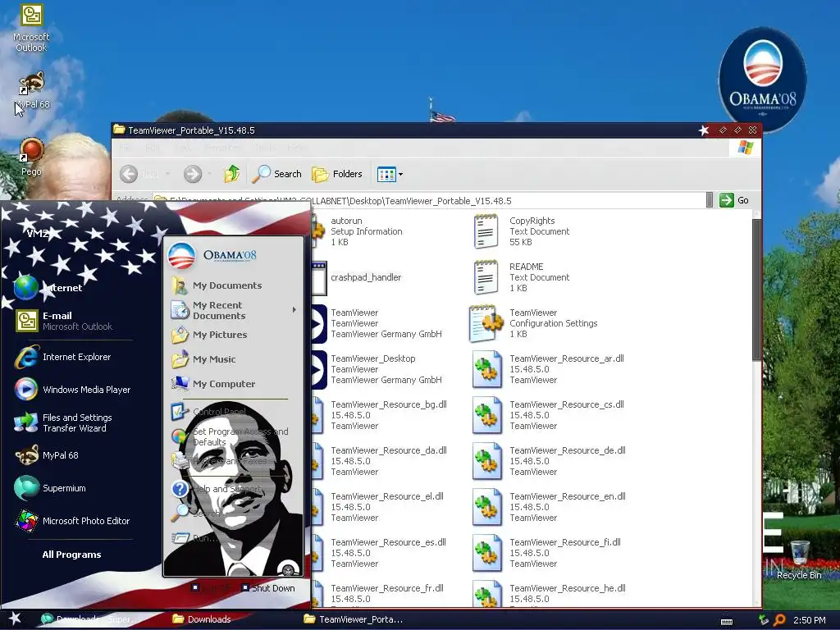Click the taskbar clock showing 2:50 PM
The width and height of the screenshot is (840, 630).
809,620
